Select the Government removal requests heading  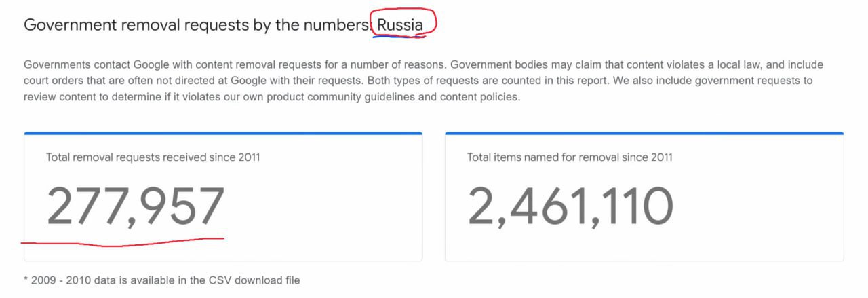[x=223, y=25]
